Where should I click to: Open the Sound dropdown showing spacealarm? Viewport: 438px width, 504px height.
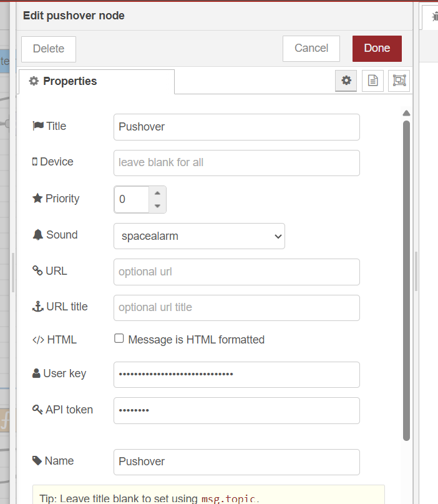[199, 236]
